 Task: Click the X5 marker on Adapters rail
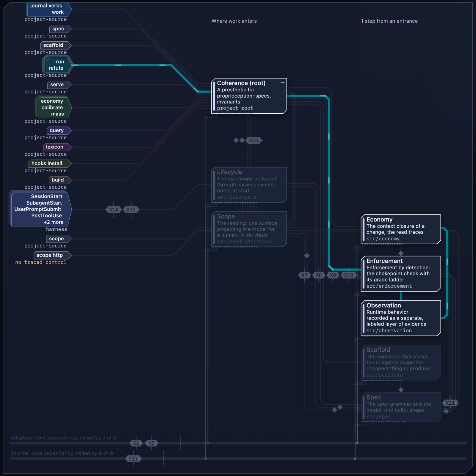[x=152, y=443]
